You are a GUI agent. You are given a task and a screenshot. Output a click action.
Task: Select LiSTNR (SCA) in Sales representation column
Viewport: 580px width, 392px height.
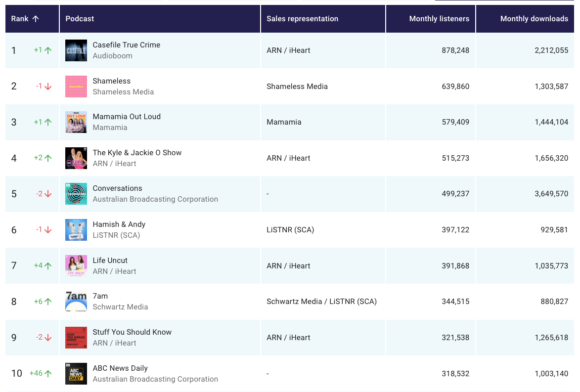tap(290, 230)
